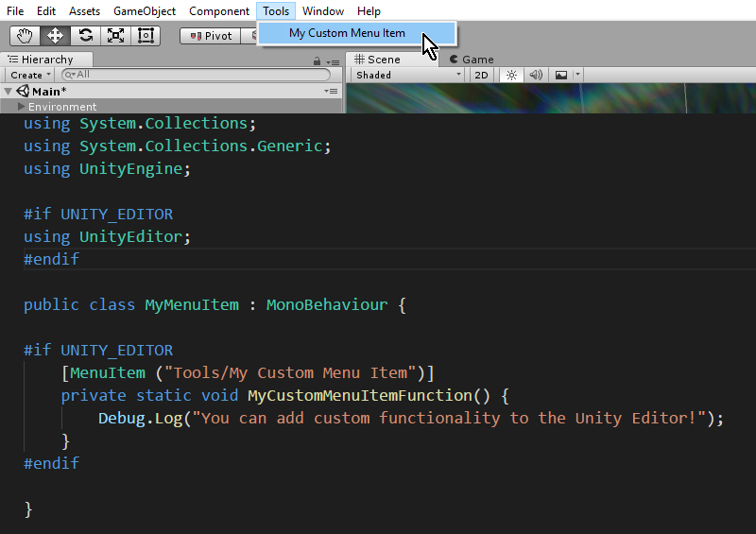
Task: Toggle 2D scene view mode
Action: pyautogui.click(x=481, y=75)
